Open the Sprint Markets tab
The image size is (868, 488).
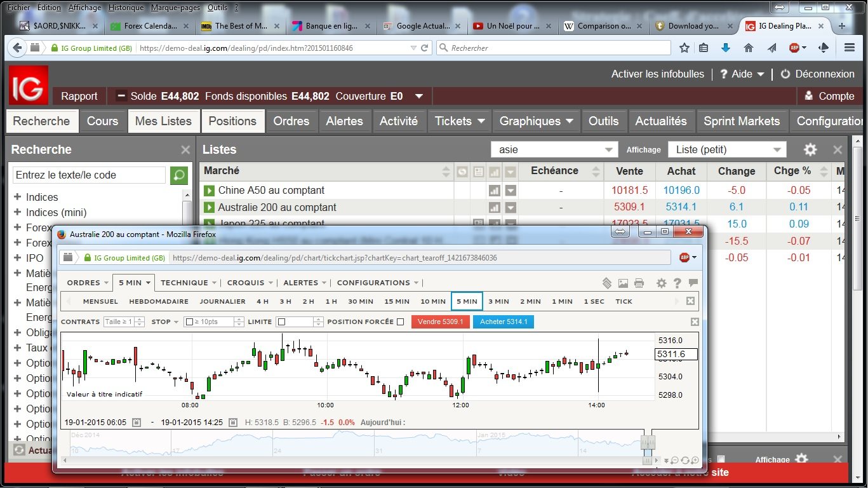pyautogui.click(x=742, y=121)
